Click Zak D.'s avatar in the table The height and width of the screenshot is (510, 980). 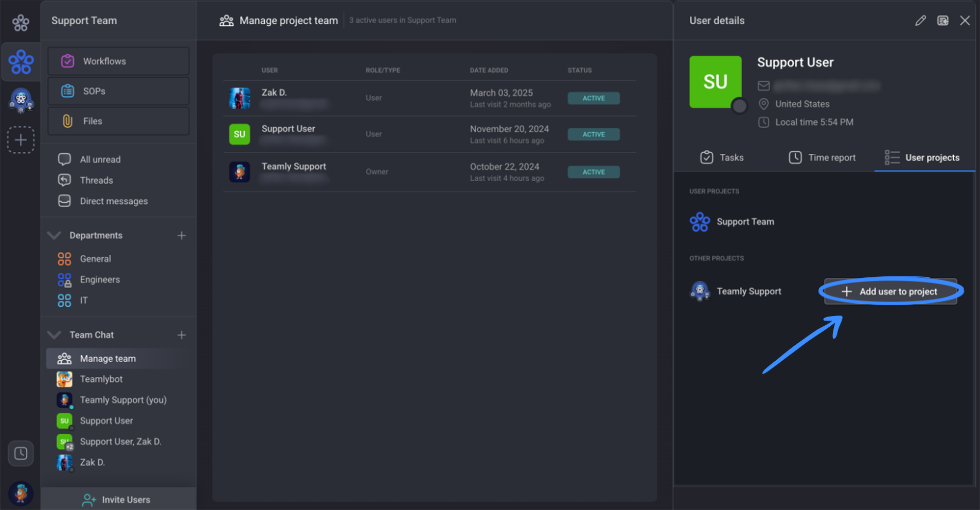point(239,98)
